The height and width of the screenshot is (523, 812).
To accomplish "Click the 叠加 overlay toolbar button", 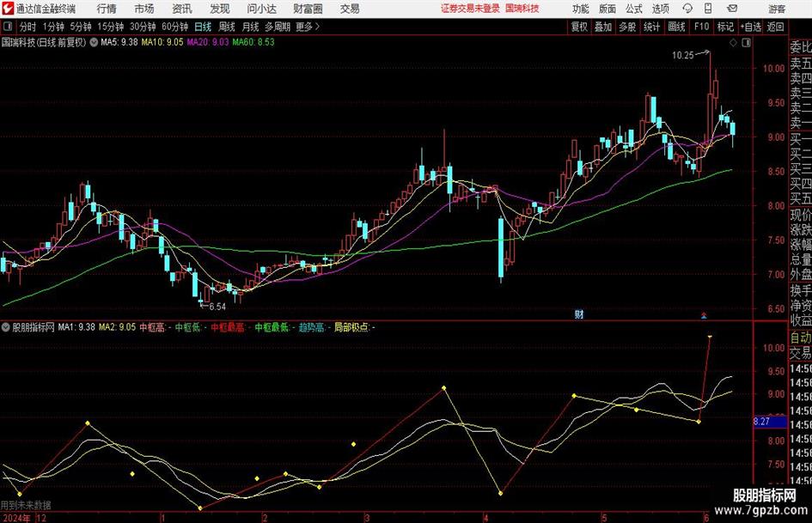I will (x=603, y=27).
